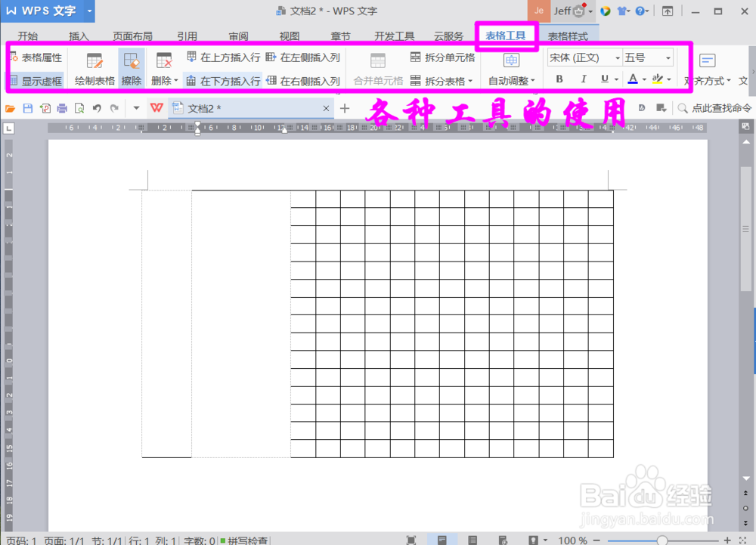The width and height of the screenshot is (756, 545).
Task: Click the zoom slider handle
Action: 662,540
